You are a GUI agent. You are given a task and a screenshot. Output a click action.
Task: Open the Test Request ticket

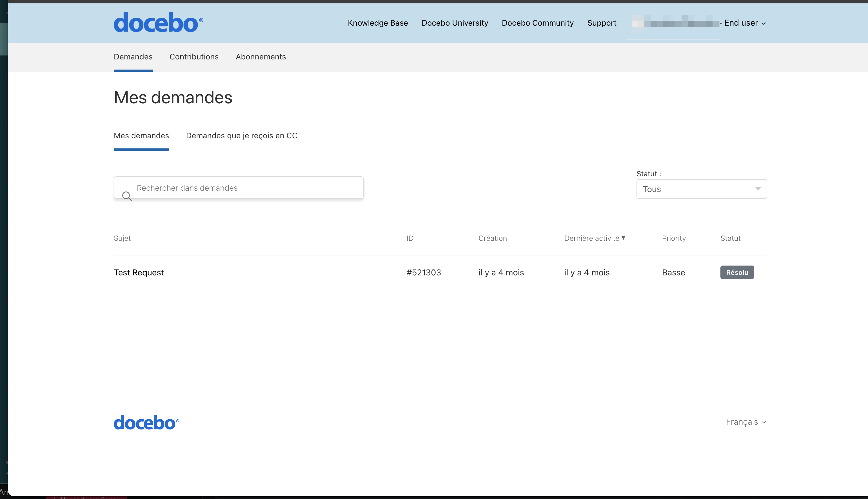pyautogui.click(x=139, y=273)
